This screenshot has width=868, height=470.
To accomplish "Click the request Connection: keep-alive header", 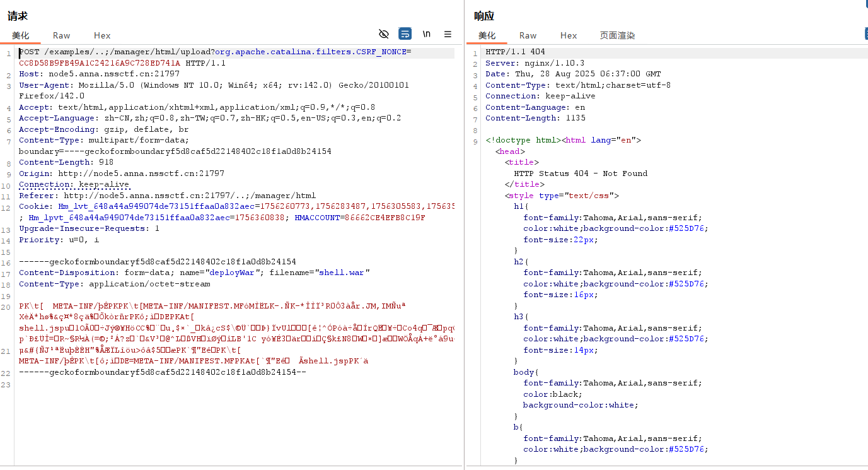I will [74, 184].
